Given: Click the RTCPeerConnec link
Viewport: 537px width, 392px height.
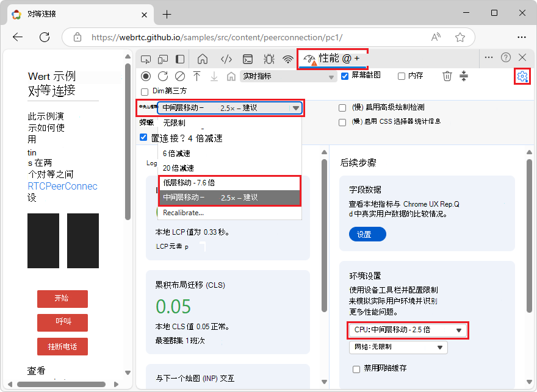Looking at the screenshot, I should point(62,187).
